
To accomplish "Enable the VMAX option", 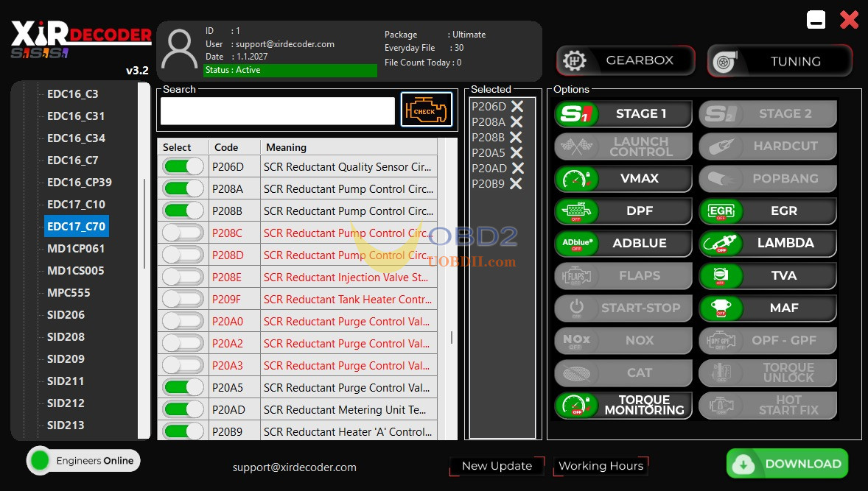I will click(623, 179).
